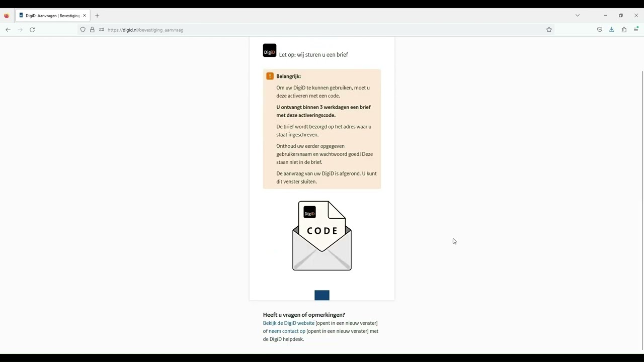Click the orange exclamation warning icon

pyautogui.click(x=270, y=76)
